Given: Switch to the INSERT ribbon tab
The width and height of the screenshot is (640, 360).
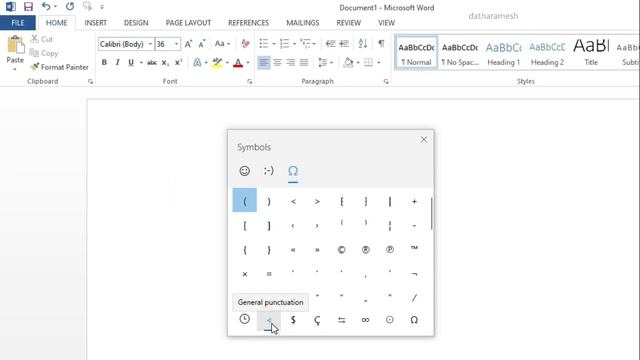Looking at the screenshot, I should pyautogui.click(x=96, y=23).
